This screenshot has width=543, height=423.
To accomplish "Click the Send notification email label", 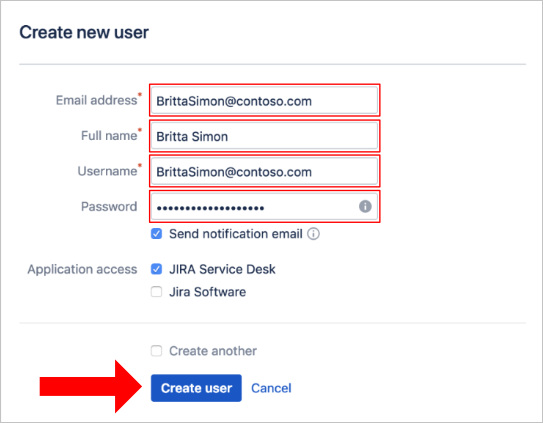I will point(236,234).
